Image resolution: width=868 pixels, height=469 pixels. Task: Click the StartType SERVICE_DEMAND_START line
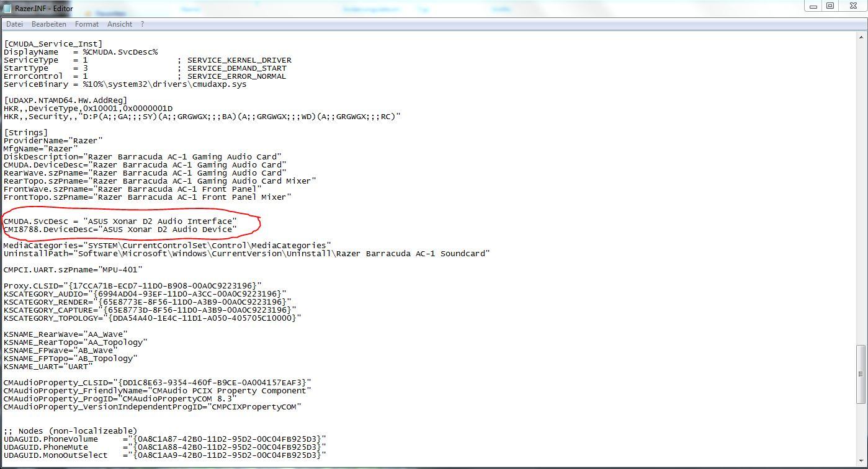click(x=145, y=68)
